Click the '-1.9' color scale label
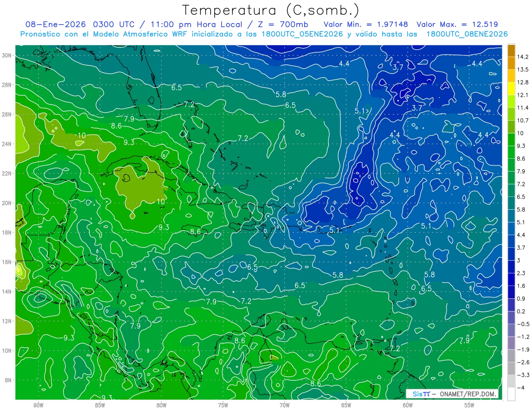The width and height of the screenshot is (532, 411). pos(523,349)
